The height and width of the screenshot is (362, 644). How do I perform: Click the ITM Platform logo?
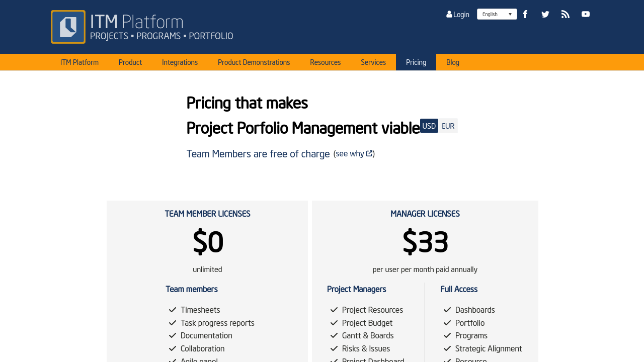click(142, 27)
